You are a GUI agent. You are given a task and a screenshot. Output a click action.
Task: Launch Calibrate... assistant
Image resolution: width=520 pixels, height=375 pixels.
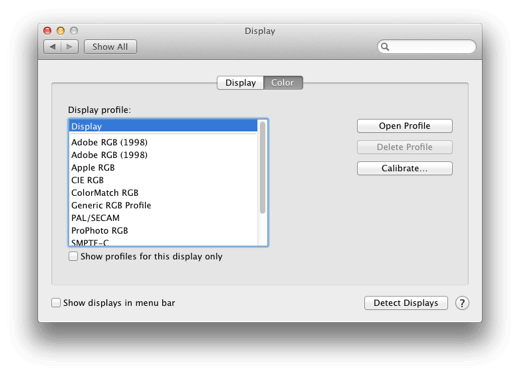(405, 168)
